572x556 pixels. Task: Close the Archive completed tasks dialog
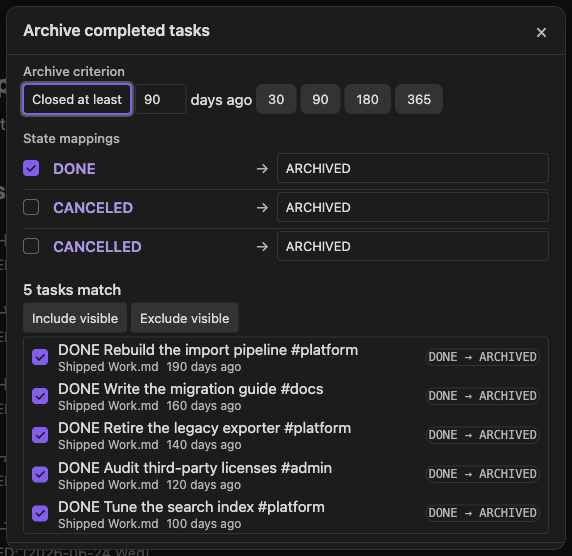click(x=541, y=32)
